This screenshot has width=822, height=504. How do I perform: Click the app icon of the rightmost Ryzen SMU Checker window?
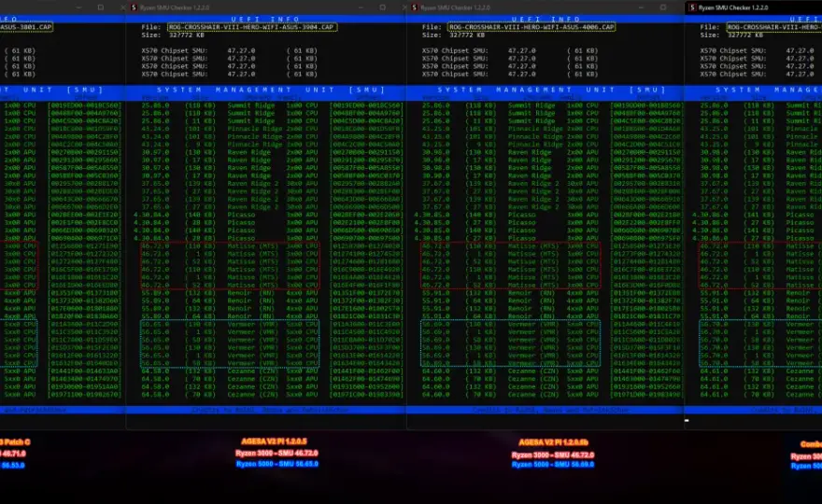[x=692, y=7]
